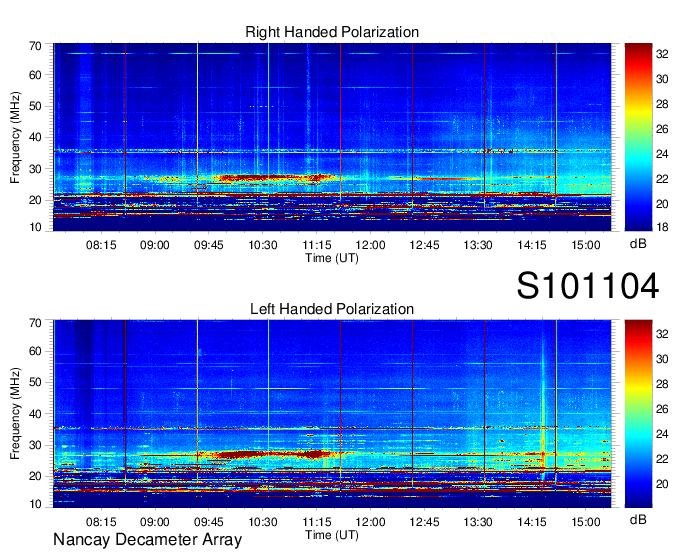Click the 13:30 tick label on the bottom plot
680x552 pixels.
click(x=478, y=522)
